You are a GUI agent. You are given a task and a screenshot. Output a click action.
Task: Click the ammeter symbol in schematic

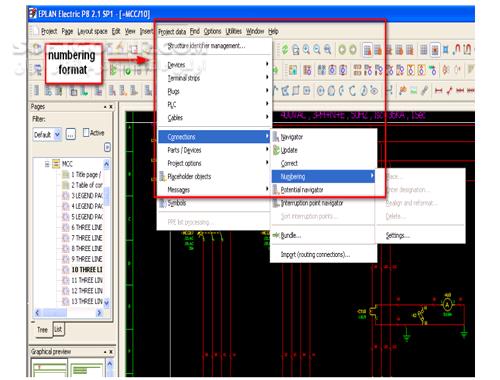coord(447,304)
